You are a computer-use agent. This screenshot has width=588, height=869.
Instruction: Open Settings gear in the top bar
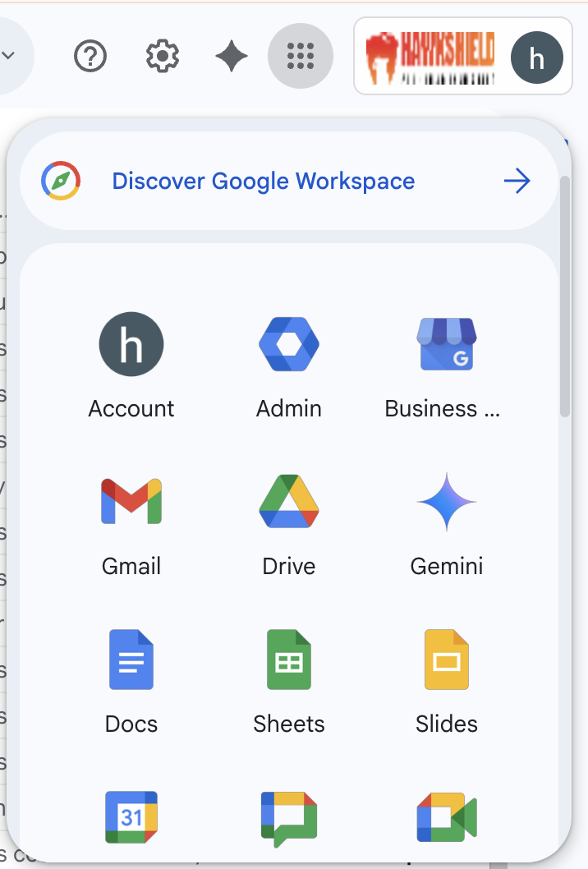pos(163,56)
